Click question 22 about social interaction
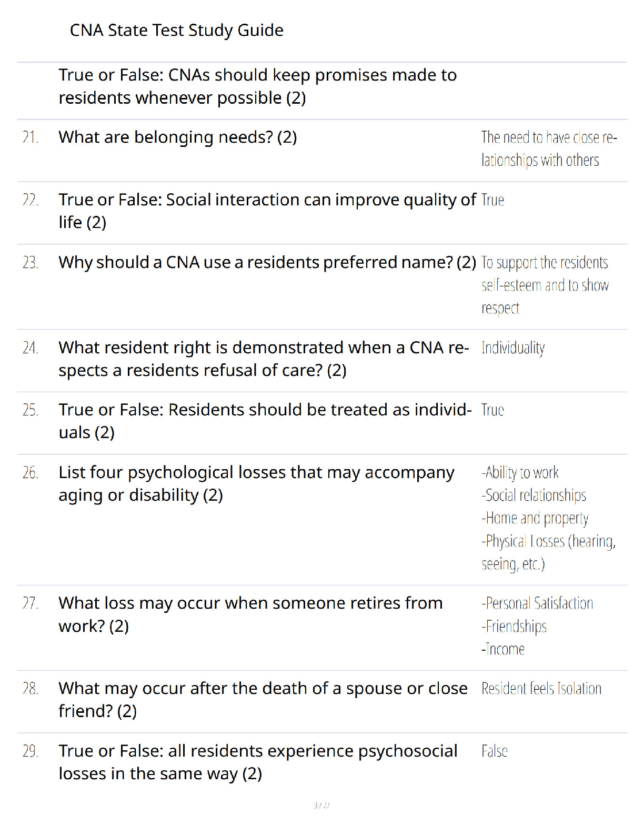Image resolution: width=644 pixels, height=834 pixels. pyautogui.click(x=267, y=211)
